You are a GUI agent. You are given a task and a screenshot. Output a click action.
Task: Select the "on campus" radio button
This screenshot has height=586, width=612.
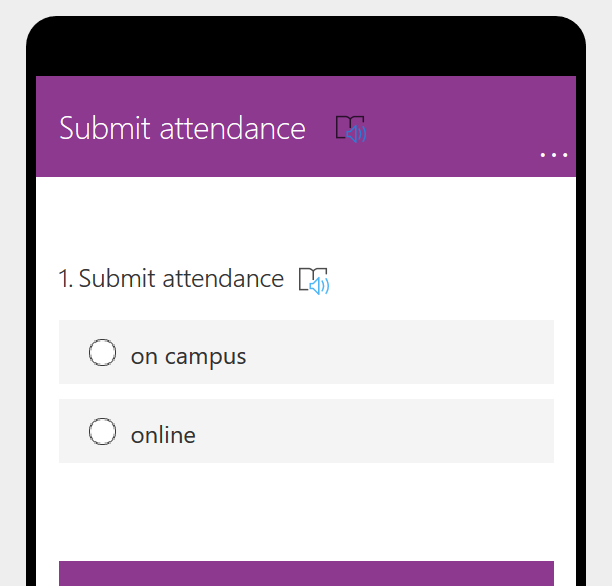point(103,353)
